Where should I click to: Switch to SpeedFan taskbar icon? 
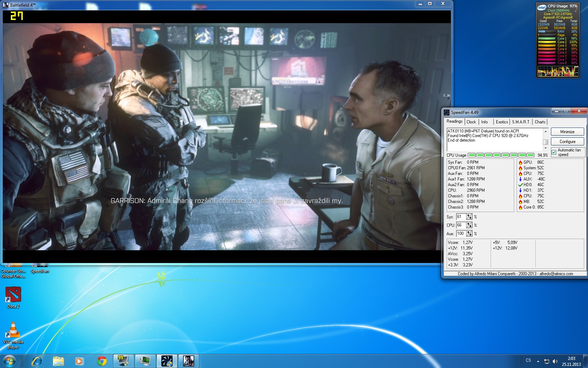click(x=167, y=361)
